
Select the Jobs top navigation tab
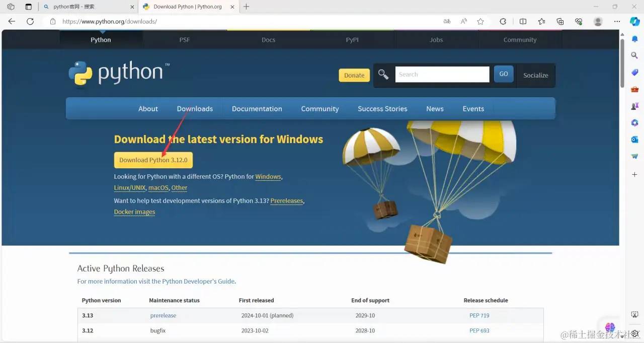436,40
